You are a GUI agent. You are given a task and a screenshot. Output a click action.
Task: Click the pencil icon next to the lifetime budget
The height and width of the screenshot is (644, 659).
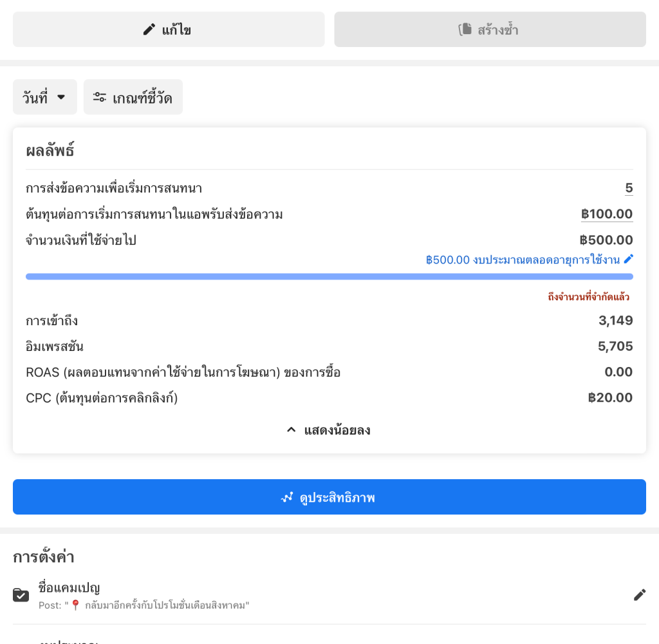click(629, 259)
